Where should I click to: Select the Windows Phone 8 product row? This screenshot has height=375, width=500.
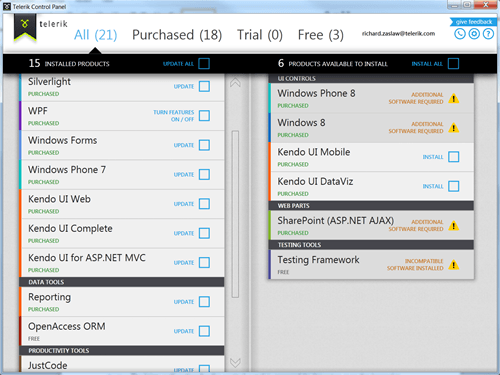(371, 98)
